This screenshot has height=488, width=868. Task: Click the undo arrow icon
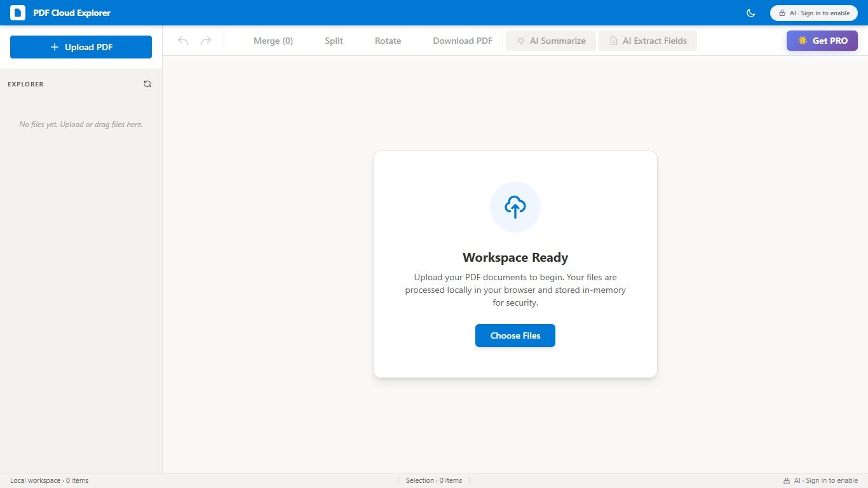183,40
